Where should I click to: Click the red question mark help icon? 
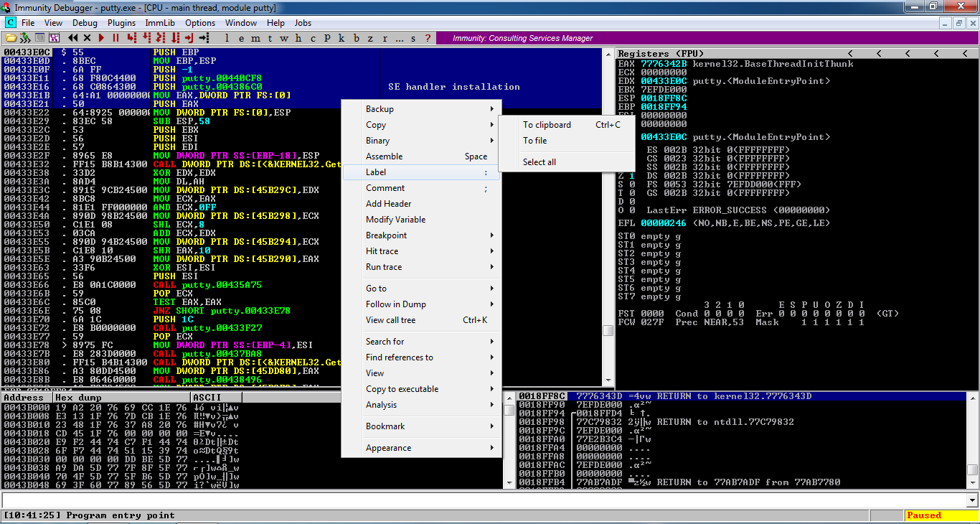pos(428,38)
